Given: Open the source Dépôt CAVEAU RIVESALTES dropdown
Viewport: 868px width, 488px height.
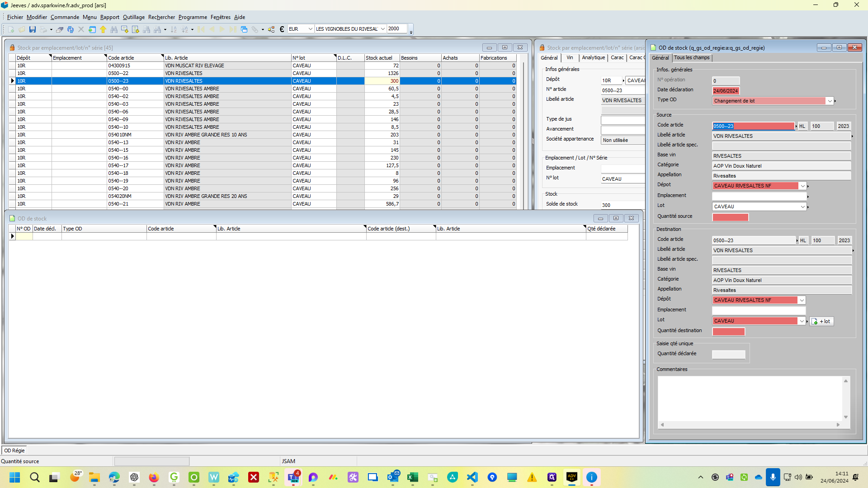Looking at the screenshot, I should 802,186.
